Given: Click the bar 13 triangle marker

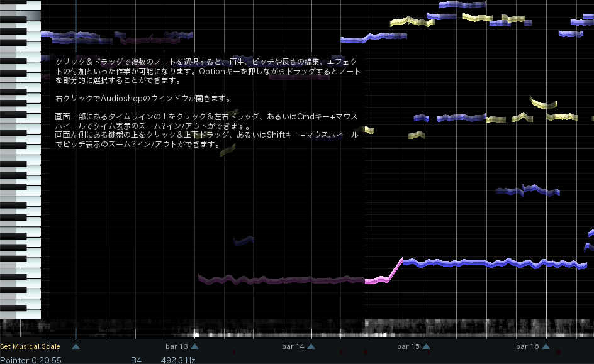Looking at the screenshot, I should point(194,346).
